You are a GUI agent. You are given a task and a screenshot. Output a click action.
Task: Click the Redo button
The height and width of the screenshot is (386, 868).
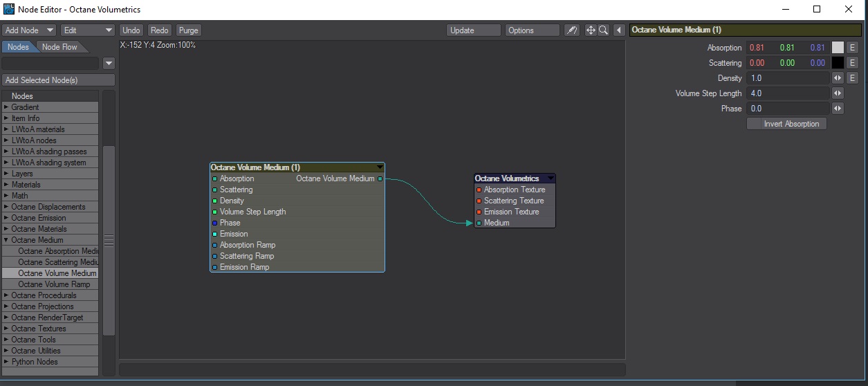(x=159, y=30)
